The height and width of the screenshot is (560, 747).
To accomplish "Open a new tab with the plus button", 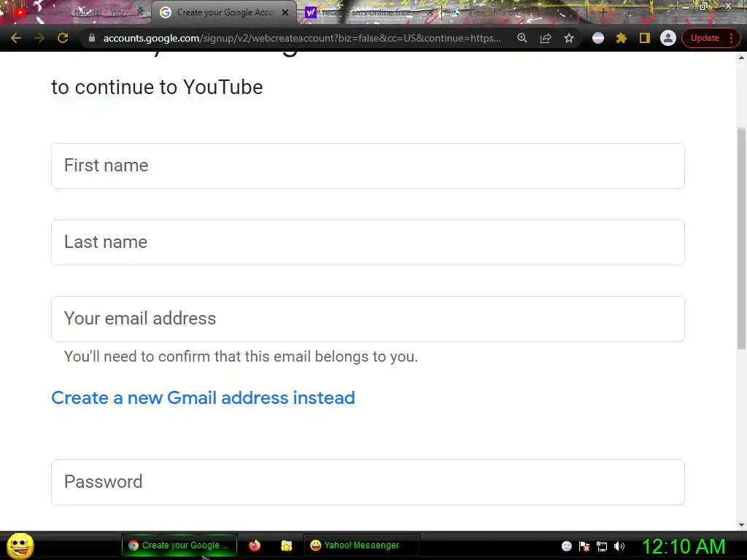I will click(x=603, y=12).
